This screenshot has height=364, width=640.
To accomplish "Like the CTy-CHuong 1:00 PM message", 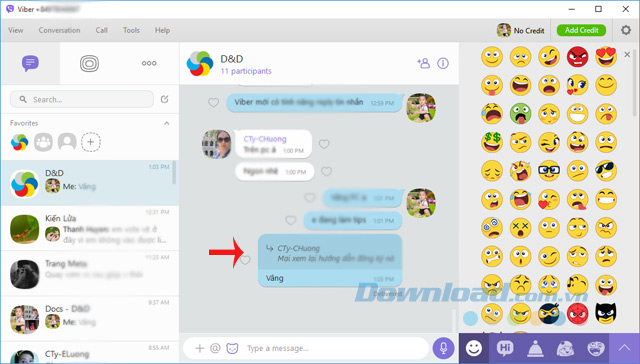I will [x=324, y=144].
